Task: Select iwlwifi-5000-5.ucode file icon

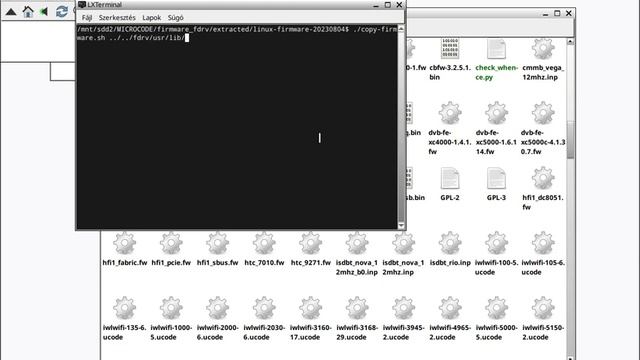Action: 496,308
